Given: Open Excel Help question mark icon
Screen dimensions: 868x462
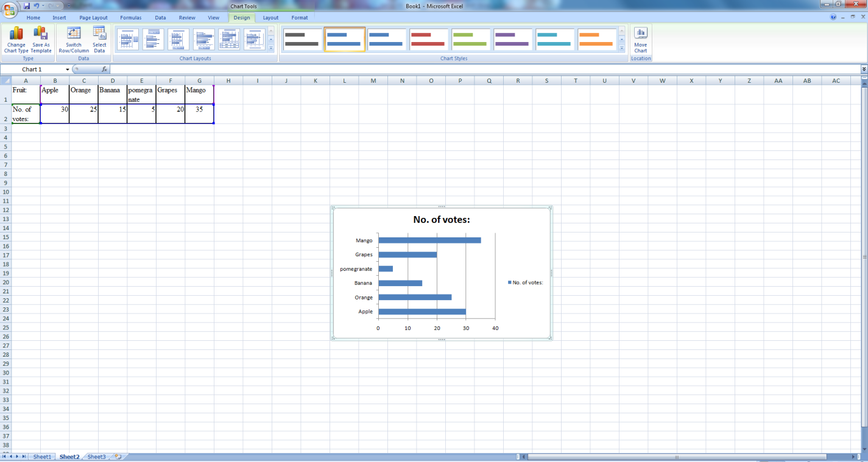Looking at the screenshot, I should tap(833, 18).
